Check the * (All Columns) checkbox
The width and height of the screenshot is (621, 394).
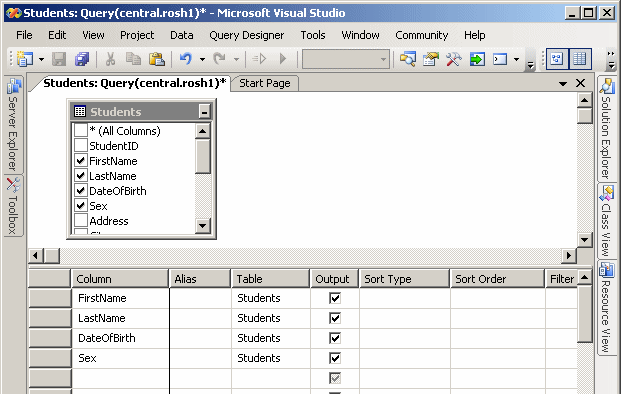(x=81, y=130)
